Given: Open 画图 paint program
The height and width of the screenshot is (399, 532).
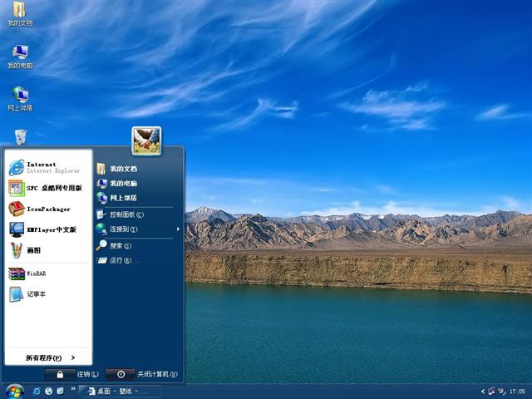Looking at the screenshot, I should tap(48, 250).
